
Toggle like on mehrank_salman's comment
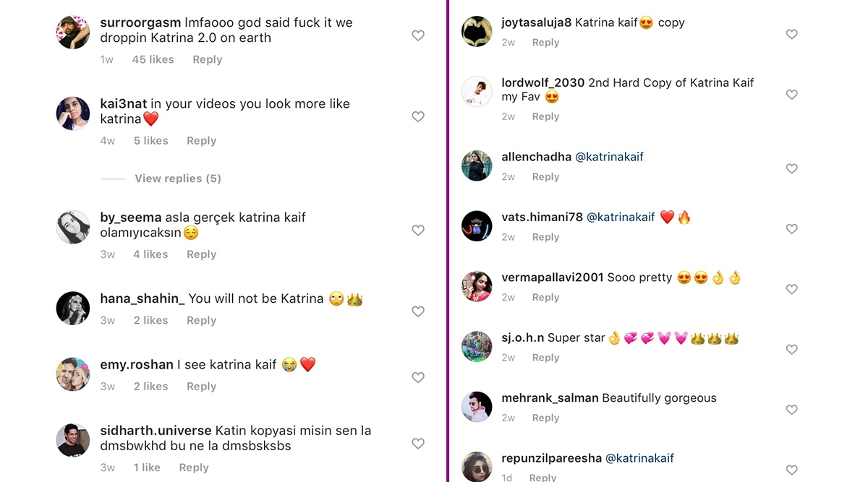[792, 410]
